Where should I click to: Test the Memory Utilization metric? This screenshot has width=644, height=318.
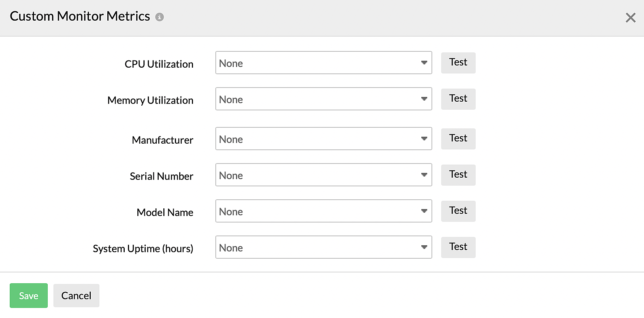click(458, 99)
